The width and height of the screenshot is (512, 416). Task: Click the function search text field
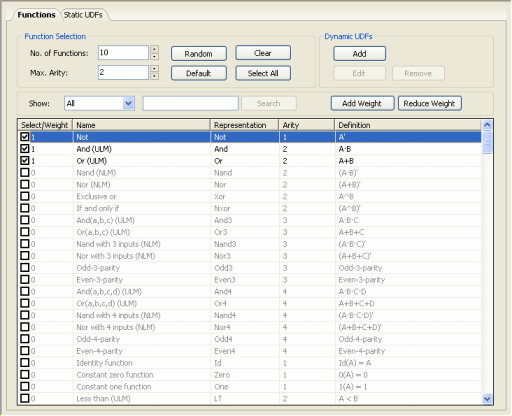point(190,103)
